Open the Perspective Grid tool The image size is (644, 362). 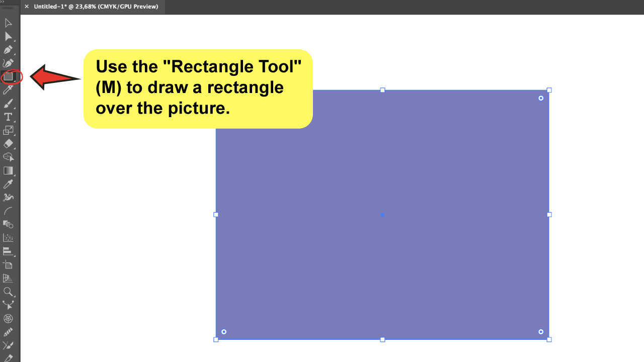pyautogui.click(x=8, y=278)
